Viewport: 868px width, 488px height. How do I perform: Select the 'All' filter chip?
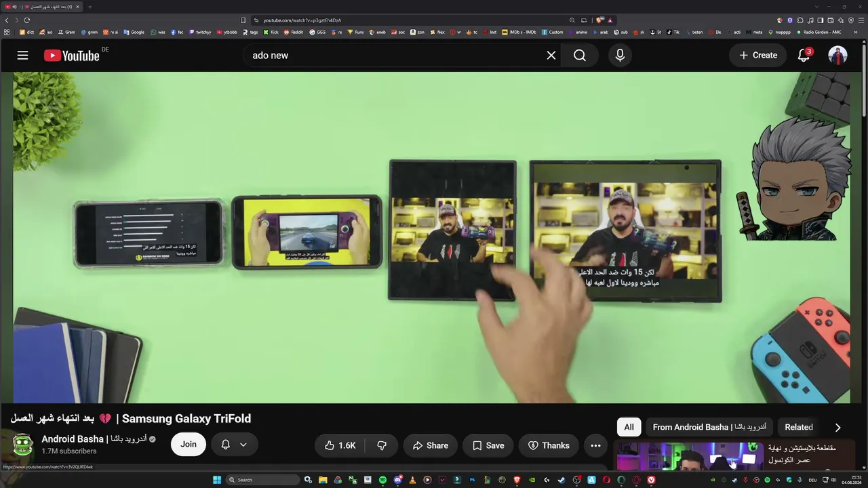(x=629, y=427)
